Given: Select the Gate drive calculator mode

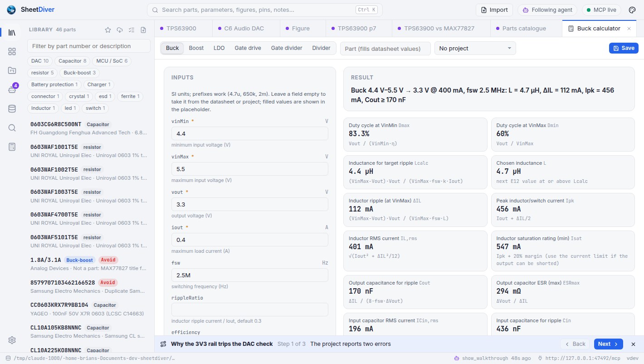Looking at the screenshot, I should click(248, 48).
